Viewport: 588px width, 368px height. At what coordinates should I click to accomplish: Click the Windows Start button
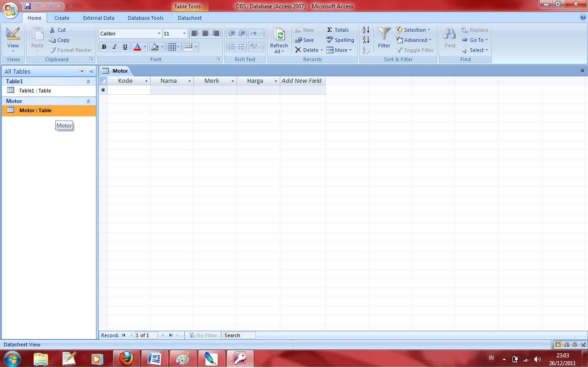point(12,358)
